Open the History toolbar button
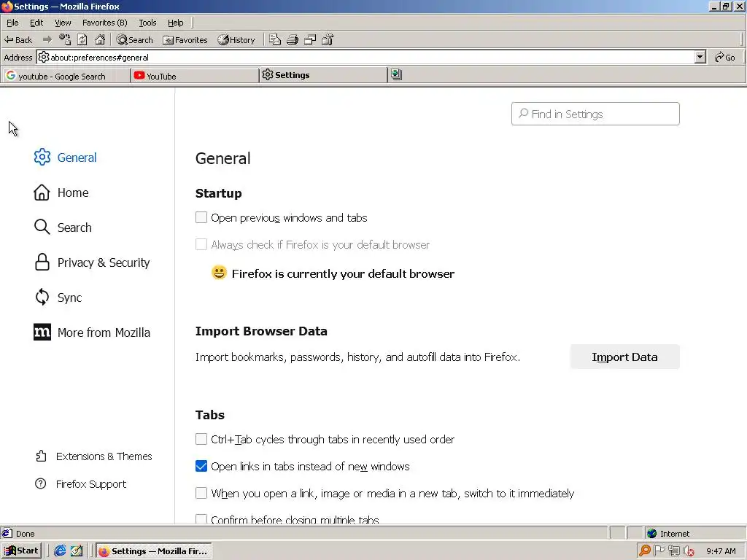Screen dimensions: 747x560 coord(236,40)
